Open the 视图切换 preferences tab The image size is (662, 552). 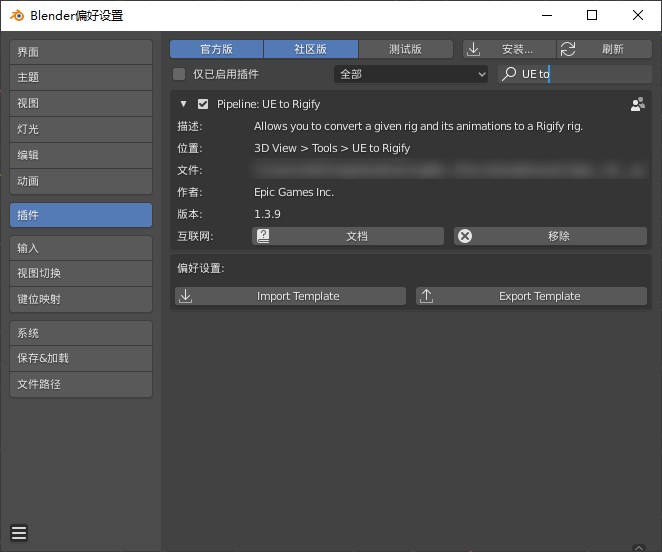(x=81, y=273)
